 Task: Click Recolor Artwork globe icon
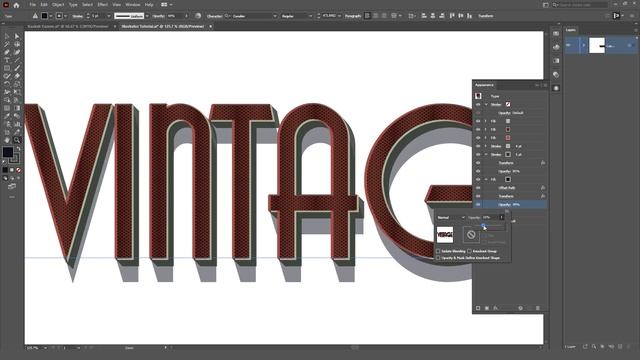(198, 16)
